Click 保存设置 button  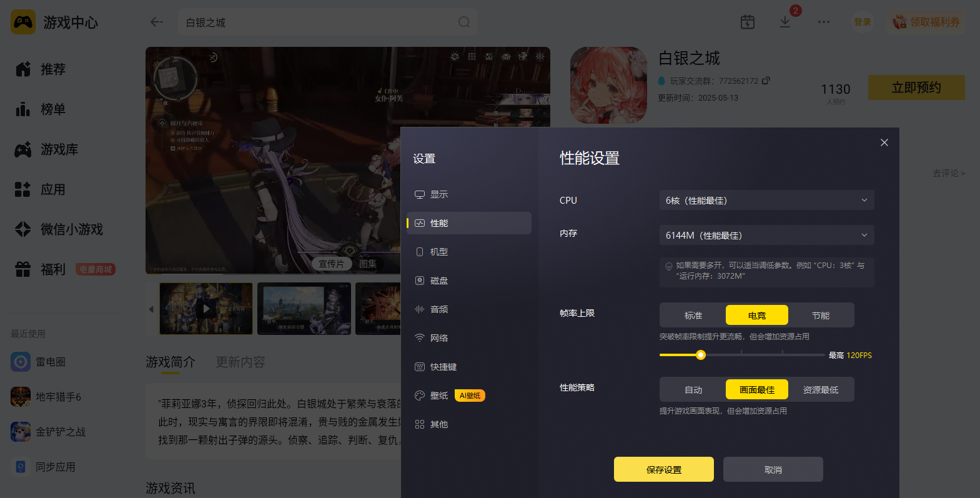[x=664, y=469]
